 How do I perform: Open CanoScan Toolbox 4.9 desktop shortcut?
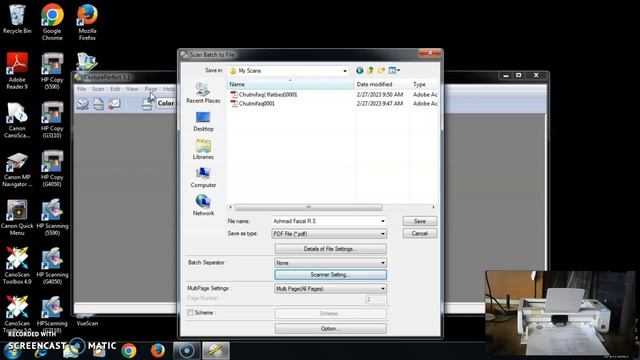click(x=17, y=266)
